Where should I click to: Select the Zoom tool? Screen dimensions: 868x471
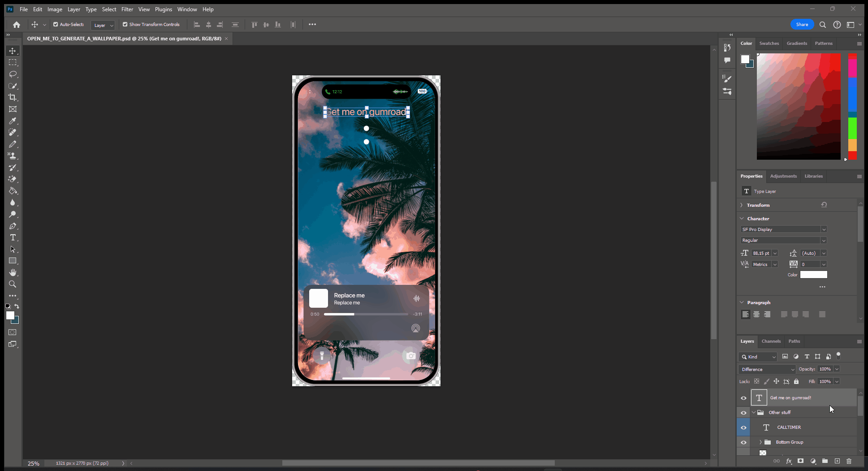coord(13,284)
